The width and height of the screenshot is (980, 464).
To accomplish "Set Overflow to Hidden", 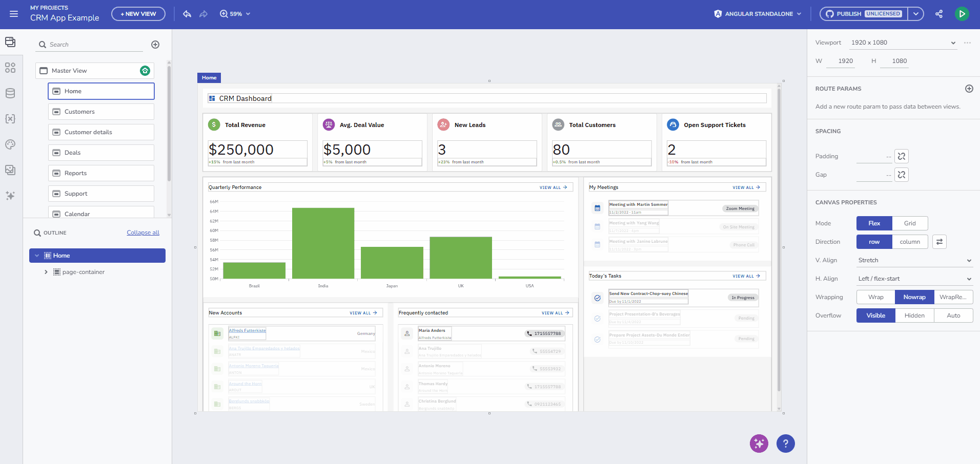I will [x=914, y=315].
